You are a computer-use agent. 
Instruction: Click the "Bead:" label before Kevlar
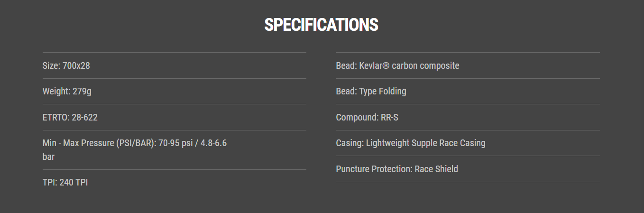346,65
